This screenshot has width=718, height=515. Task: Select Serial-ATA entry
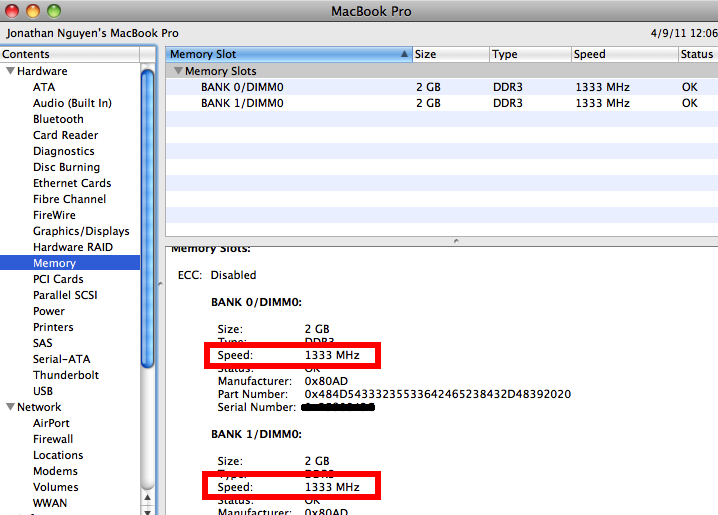click(61, 359)
